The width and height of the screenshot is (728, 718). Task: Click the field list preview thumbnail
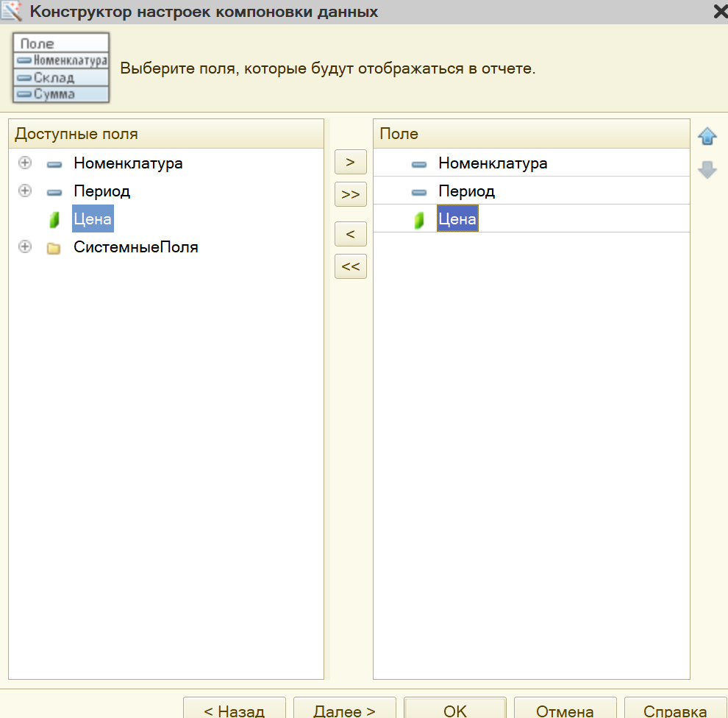[x=61, y=68]
